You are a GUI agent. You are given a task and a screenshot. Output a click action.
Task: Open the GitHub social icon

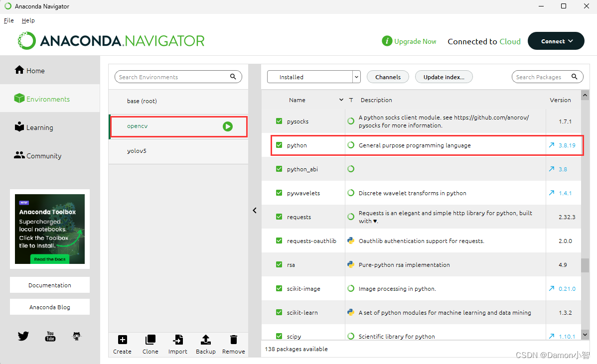tap(77, 336)
